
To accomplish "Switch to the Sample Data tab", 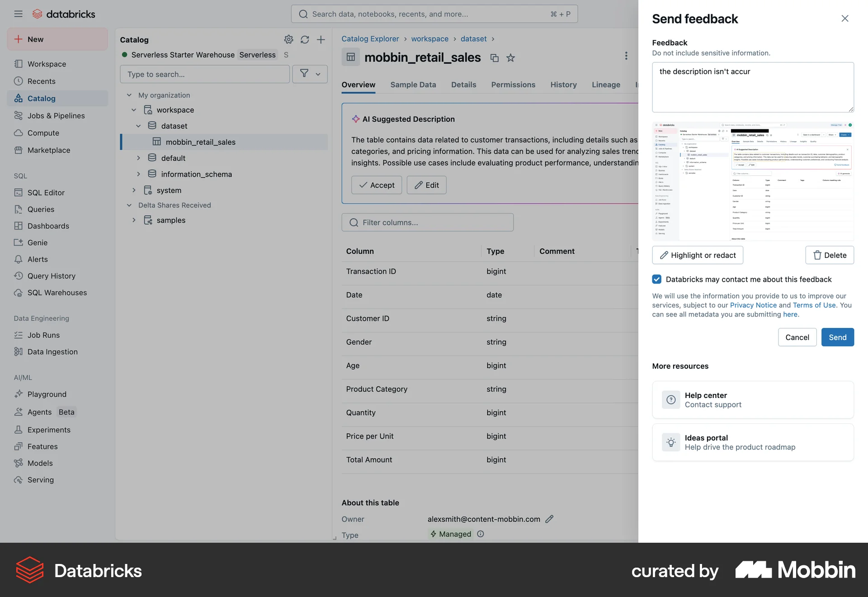I will pyautogui.click(x=413, y=85).
